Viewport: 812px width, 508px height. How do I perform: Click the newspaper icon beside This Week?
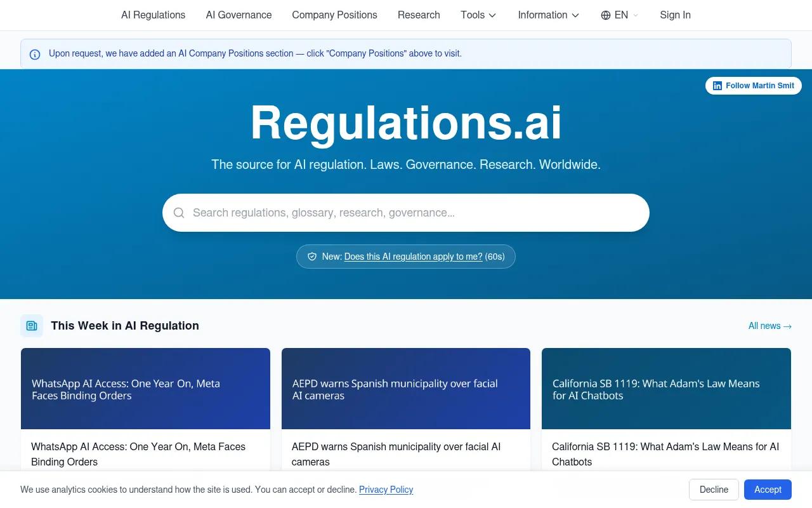[32, 326]
